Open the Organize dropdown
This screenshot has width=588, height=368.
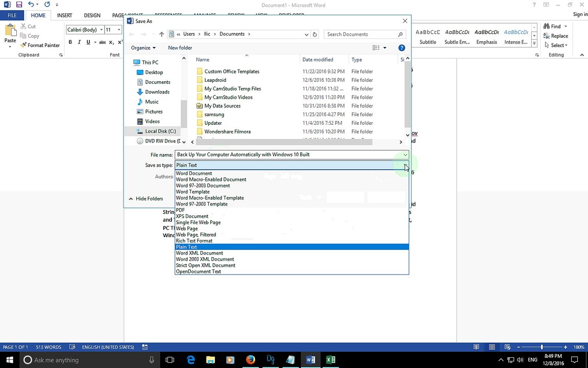(143, 48)
